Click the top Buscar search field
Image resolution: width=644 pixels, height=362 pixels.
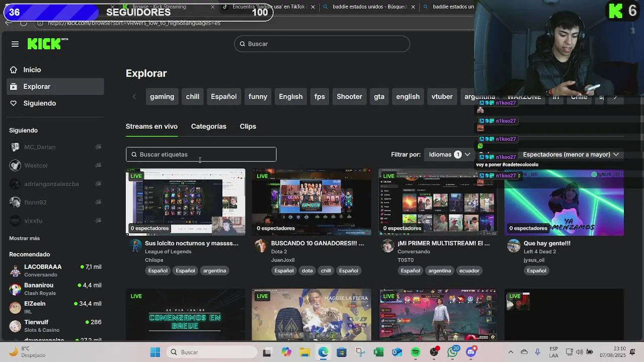[322, 44]
